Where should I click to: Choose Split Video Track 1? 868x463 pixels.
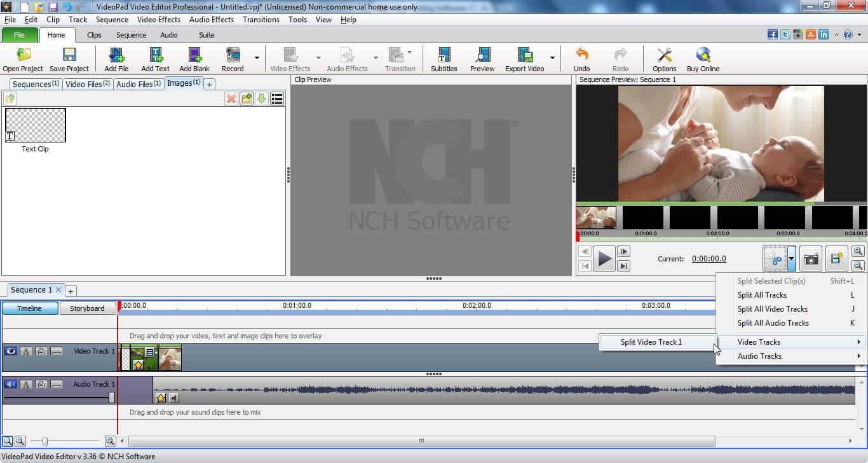[658, 342]
